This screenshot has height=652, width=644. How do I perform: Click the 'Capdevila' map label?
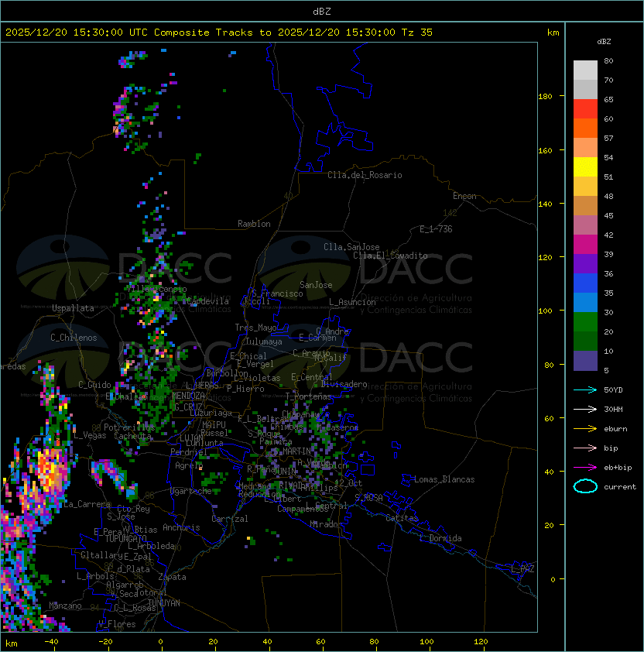(x=208, y=301)
